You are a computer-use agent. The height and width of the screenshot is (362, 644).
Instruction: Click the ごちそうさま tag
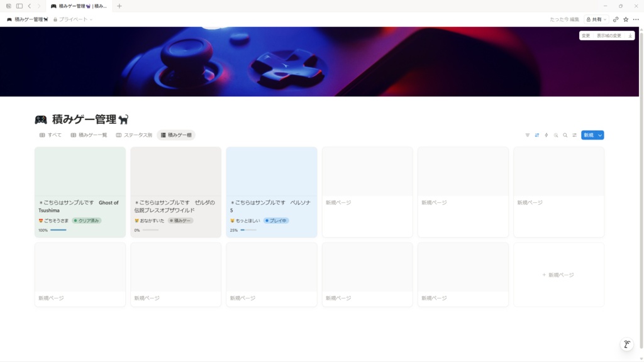[53, 221]
